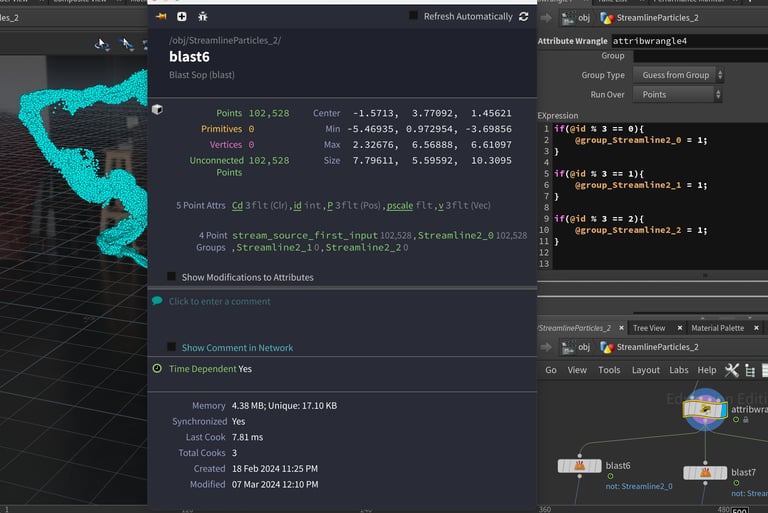768x513 pixels.
Task: Switch to the Material Palette tab
Action: [x=718, y=328]
